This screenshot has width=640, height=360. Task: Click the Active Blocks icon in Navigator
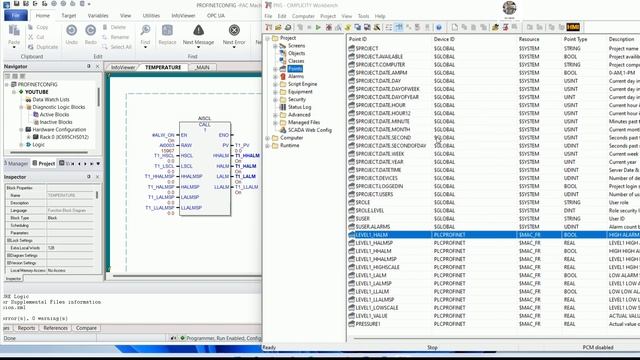point(36,115)
